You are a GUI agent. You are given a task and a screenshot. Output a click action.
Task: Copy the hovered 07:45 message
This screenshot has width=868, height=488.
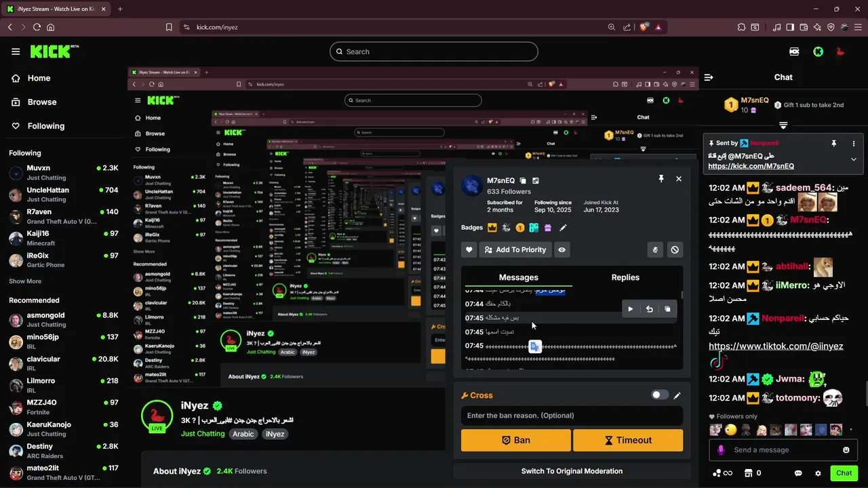(x=667, y=309)
